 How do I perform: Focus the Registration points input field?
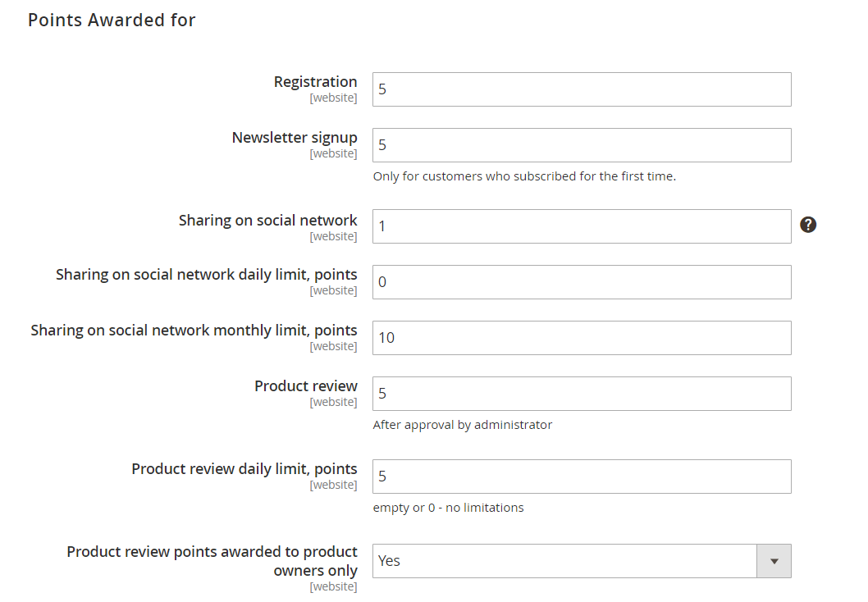(582, 89)
